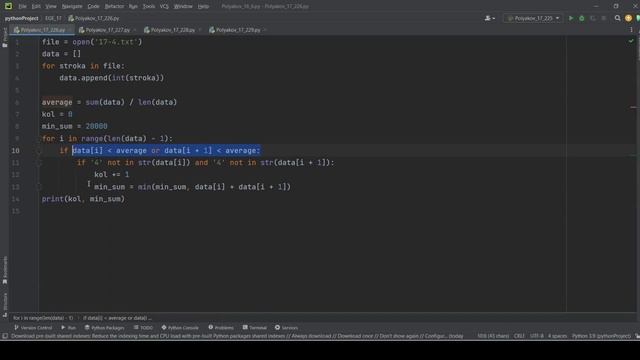
Task: Close the Polyakov_17_229.py tab
Action: coord(265,30)
